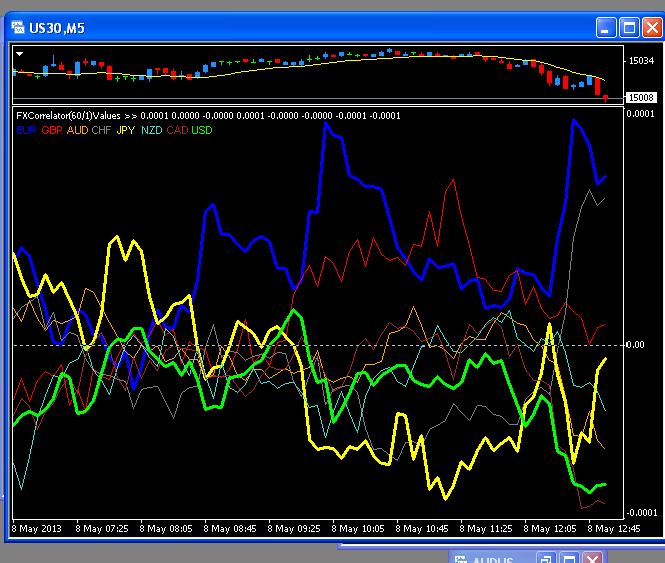Click the USD legend label
Viewport: 665px width, 563px height.
(x=202, y=130)
